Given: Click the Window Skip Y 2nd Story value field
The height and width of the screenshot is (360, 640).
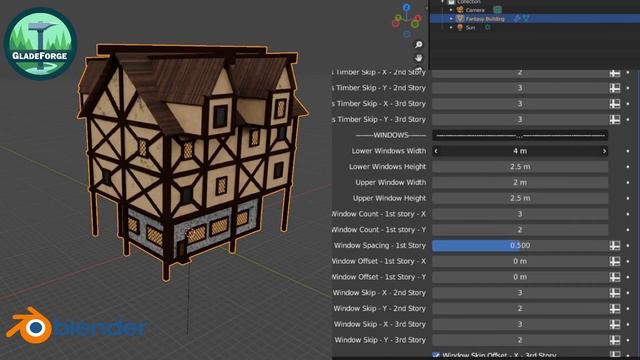Looking at the screenshot, I should tap(520, 309).
